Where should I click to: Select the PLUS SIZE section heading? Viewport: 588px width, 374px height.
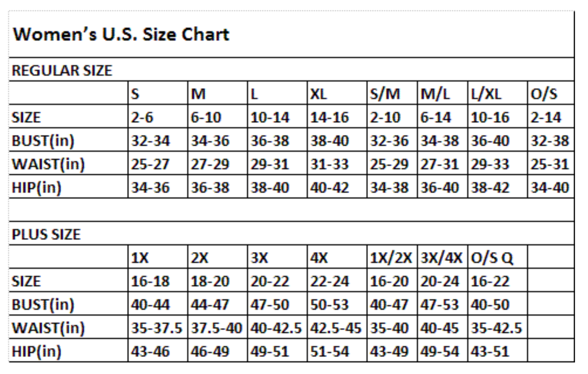click(46, 234)
